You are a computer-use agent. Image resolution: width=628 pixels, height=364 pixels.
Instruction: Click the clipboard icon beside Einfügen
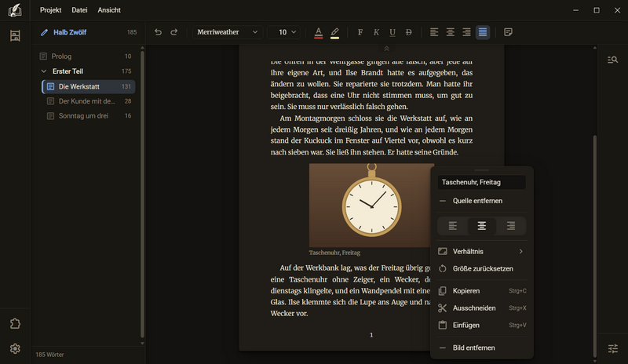click(443, 325)
